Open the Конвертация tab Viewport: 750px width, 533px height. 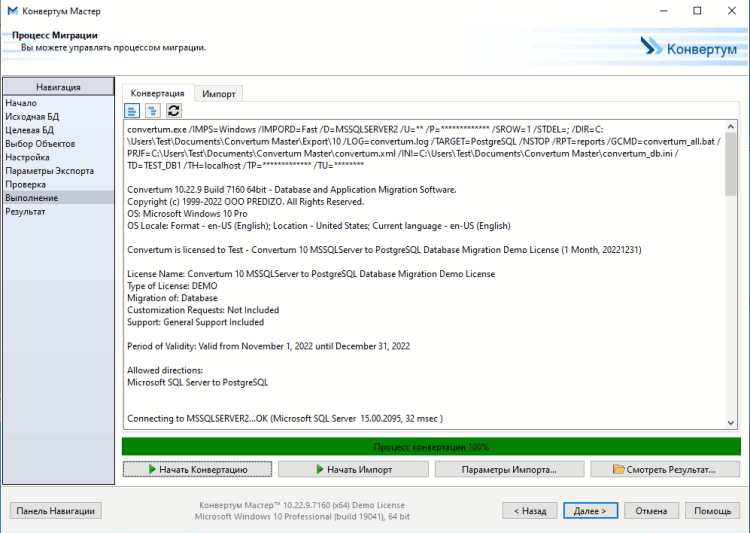point(157,93)
